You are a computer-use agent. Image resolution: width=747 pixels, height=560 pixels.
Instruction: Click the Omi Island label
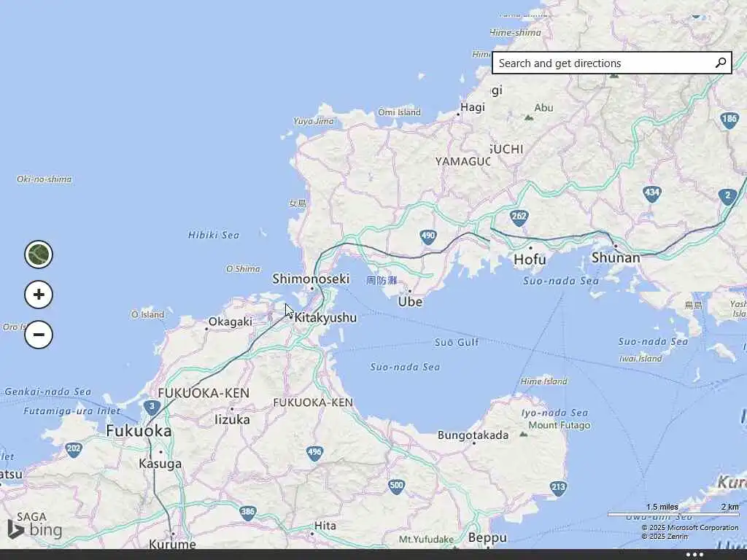tap(399, 112)
